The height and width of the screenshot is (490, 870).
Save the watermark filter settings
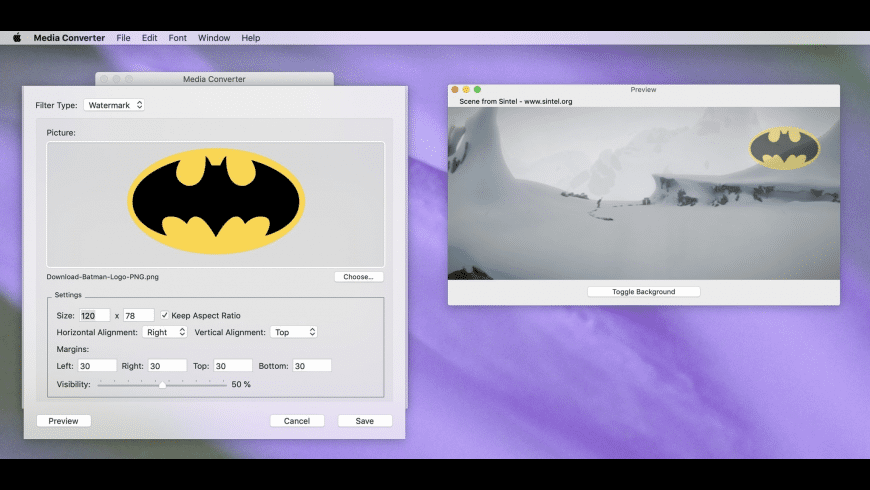tap(365, 421)
